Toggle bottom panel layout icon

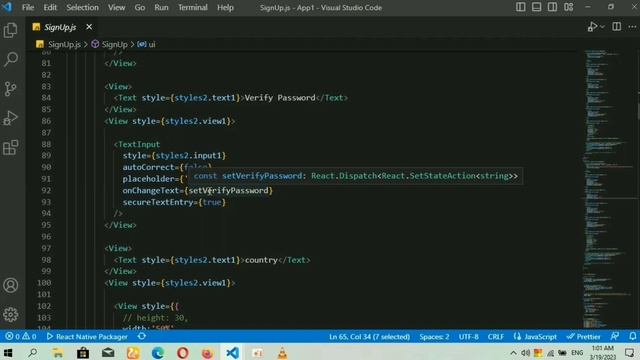(536, 7)
